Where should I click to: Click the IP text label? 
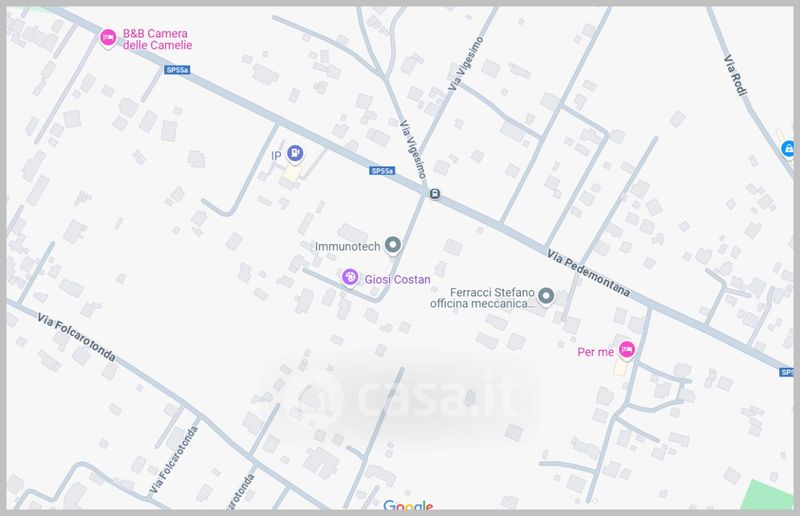(x=276, y=156)
